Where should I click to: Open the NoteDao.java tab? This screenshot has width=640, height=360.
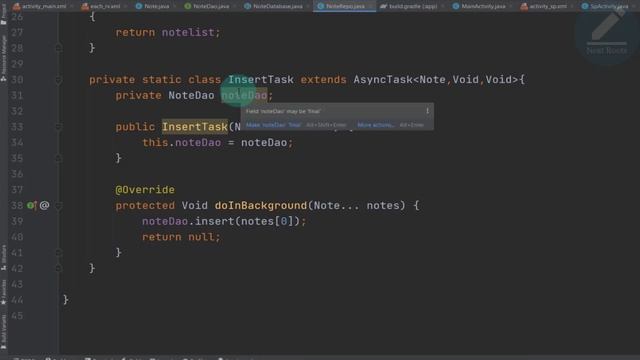[x=207, y=6]
